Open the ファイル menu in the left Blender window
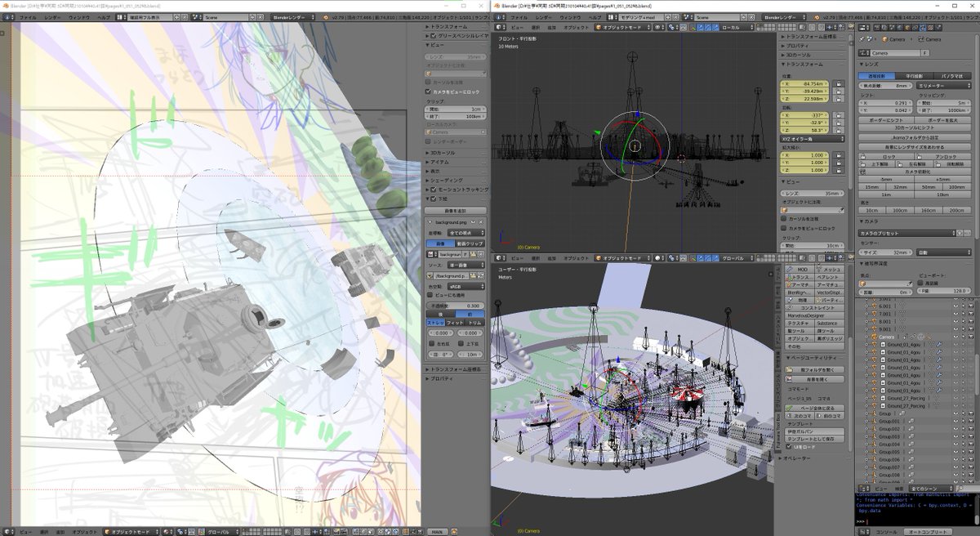 27,16
